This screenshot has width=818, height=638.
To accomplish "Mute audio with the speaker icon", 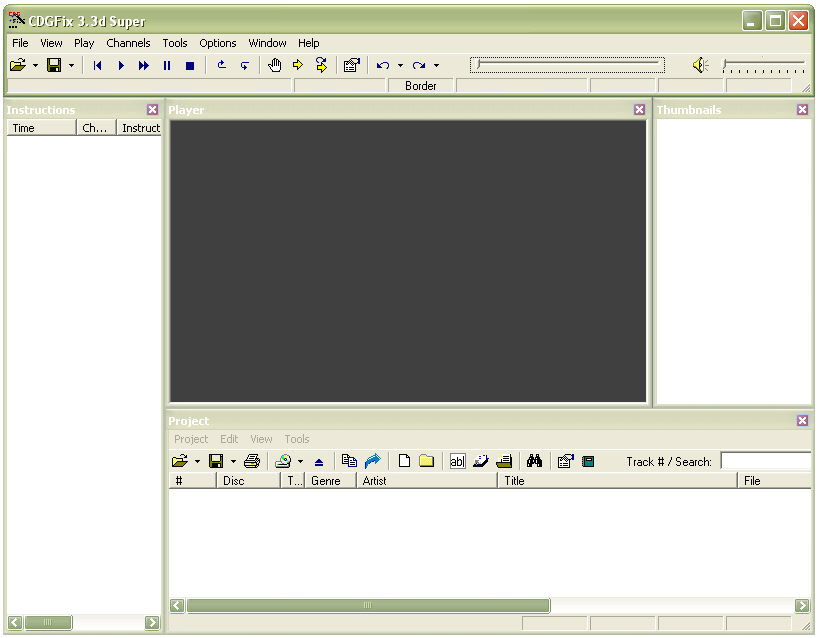I will pos(700,65).
